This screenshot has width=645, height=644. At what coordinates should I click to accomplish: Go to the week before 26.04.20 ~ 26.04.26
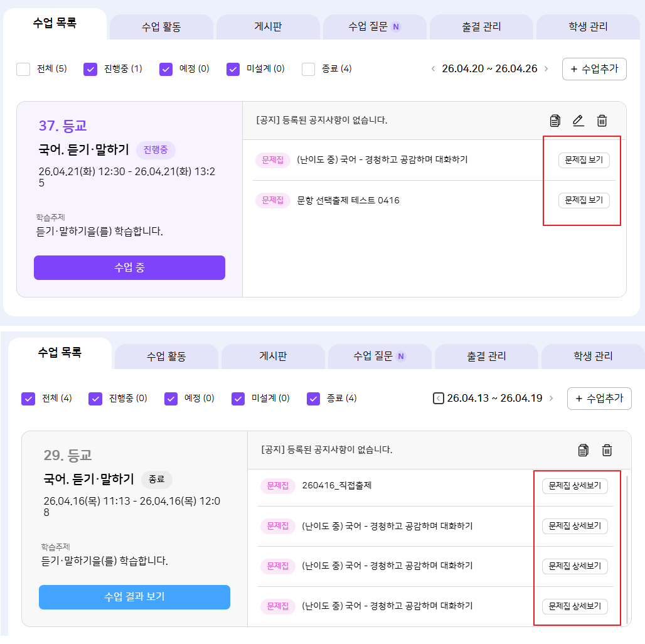(x=433, y=69)
